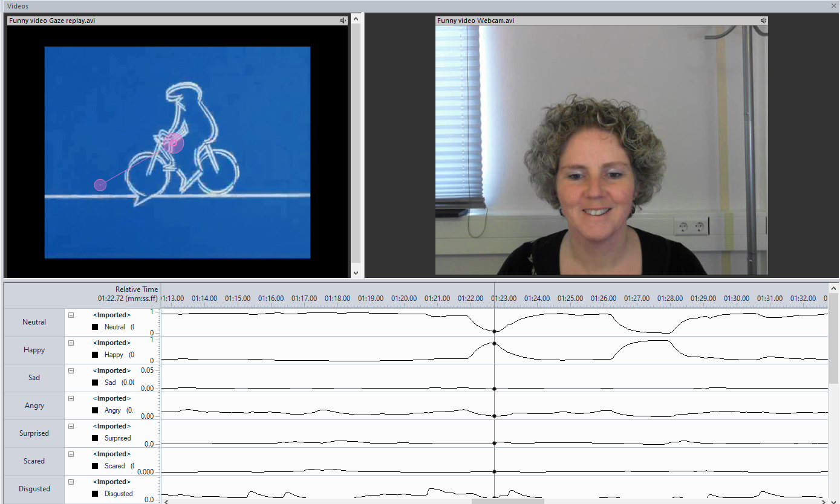
Task: Click the Scared series label under Imported
Action: click(x=115, y=466)
